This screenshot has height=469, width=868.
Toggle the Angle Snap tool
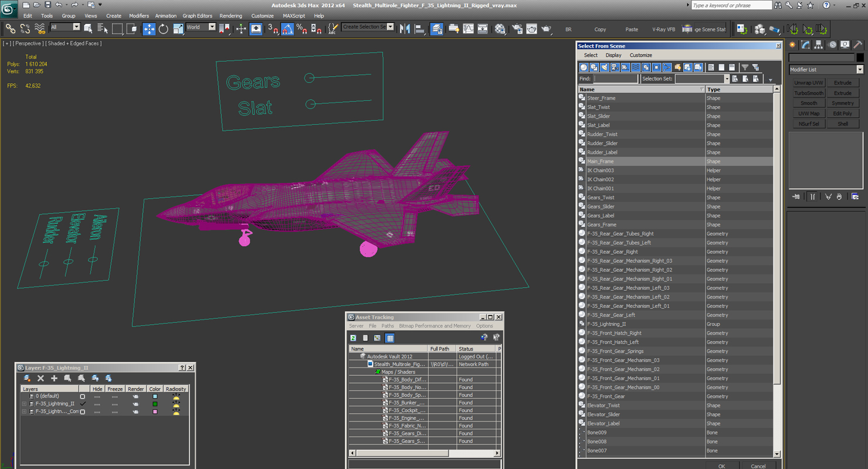tap(287, 28)
